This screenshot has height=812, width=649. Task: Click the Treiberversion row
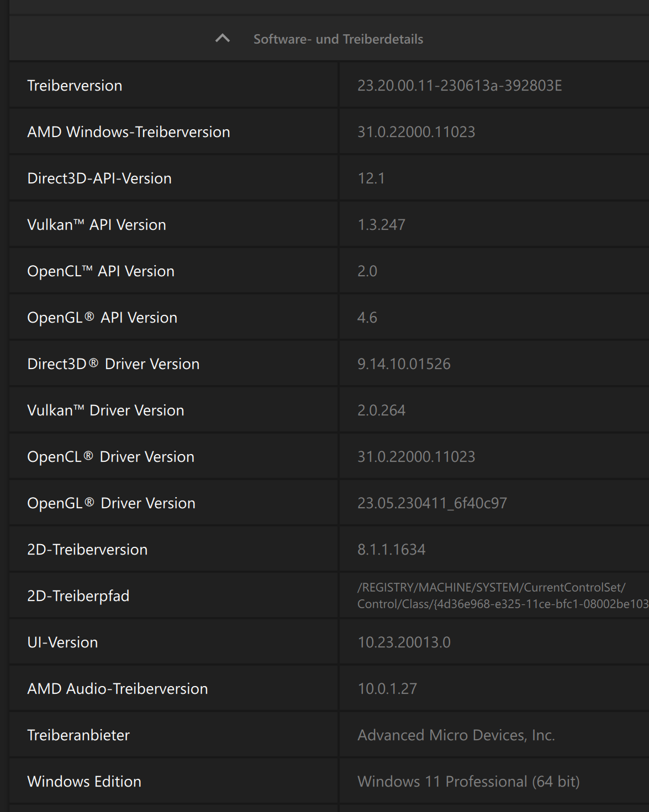point(75,86)
